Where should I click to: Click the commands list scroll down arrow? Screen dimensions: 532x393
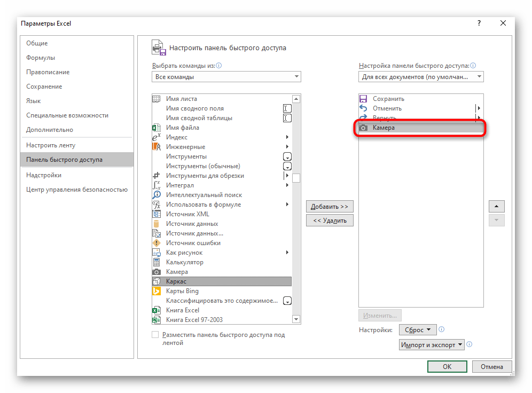tap(296, 319)
